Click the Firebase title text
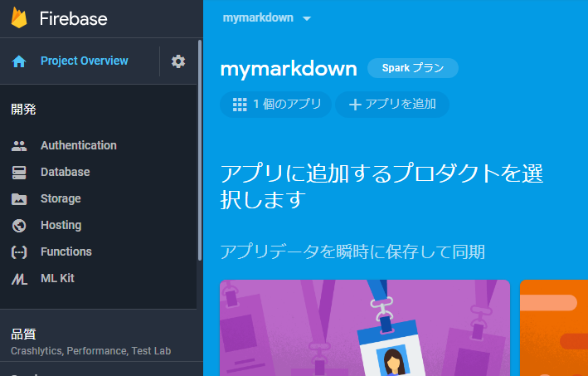Screen dimensions: 588x376 [74, 18]
